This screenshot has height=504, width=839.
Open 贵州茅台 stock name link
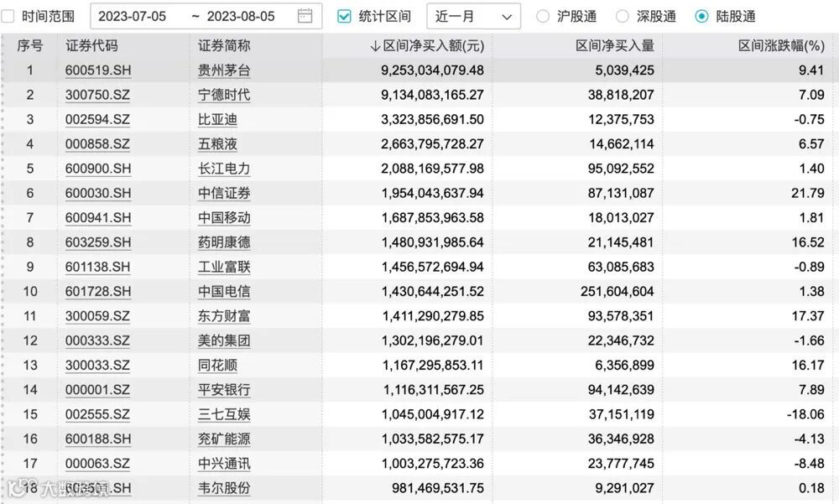point(224,70)
